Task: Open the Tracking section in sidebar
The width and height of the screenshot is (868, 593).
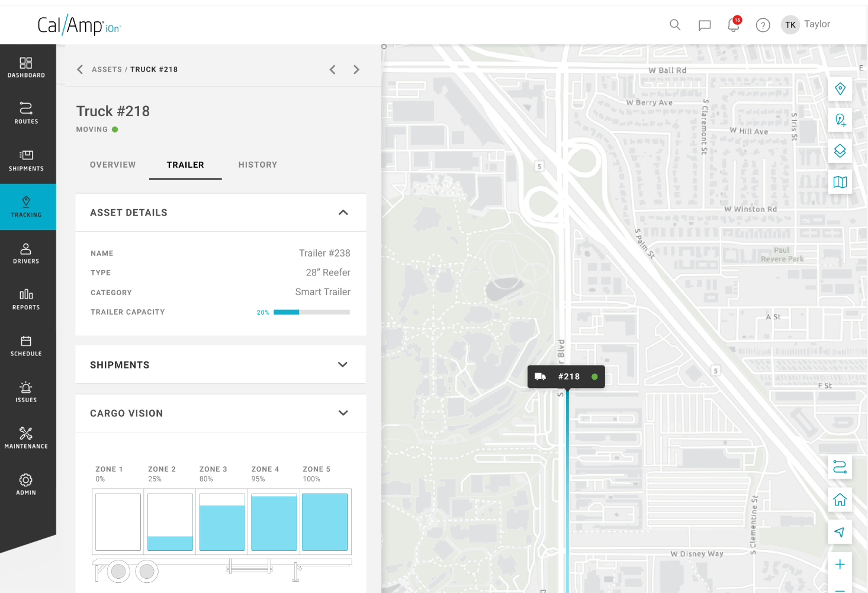Action: 25,207
